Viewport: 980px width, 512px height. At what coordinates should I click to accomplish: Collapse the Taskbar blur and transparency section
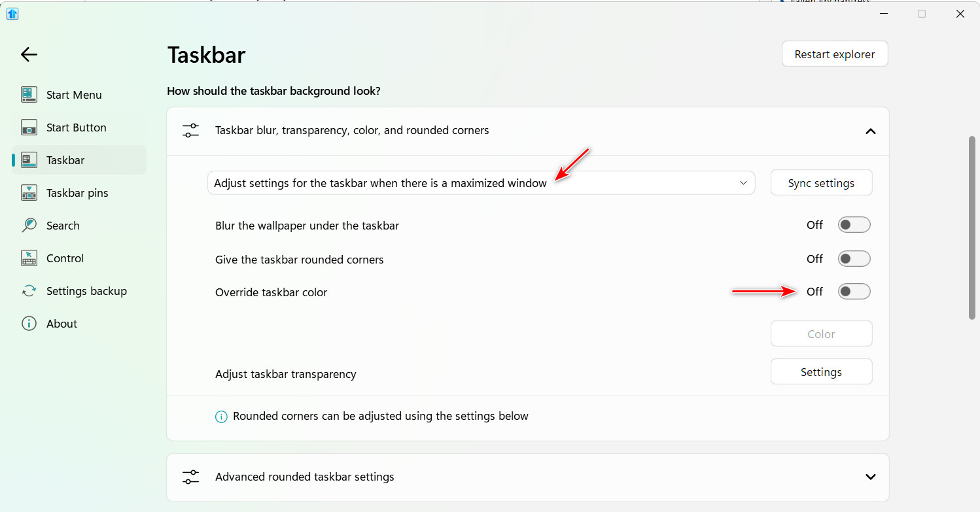click(x=870, y=131)
